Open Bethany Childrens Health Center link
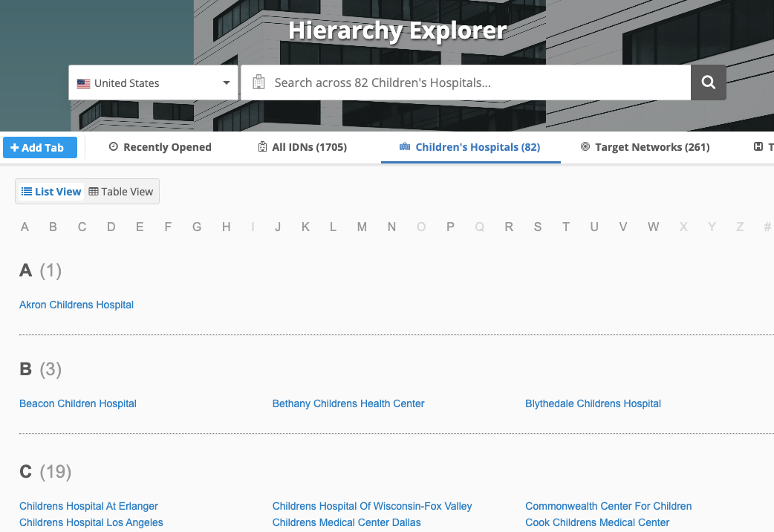The width and height of the screenshot is (774, 532). (x=348, y=403)
